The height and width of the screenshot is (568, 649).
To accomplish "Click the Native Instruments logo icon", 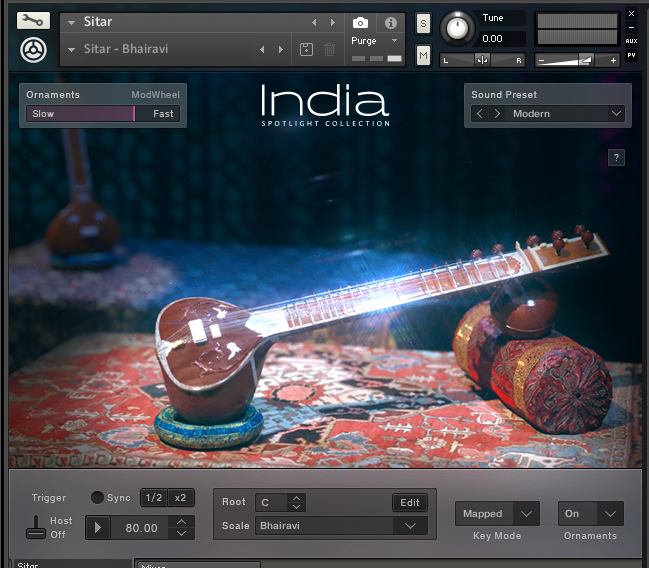I will point(33,50).
